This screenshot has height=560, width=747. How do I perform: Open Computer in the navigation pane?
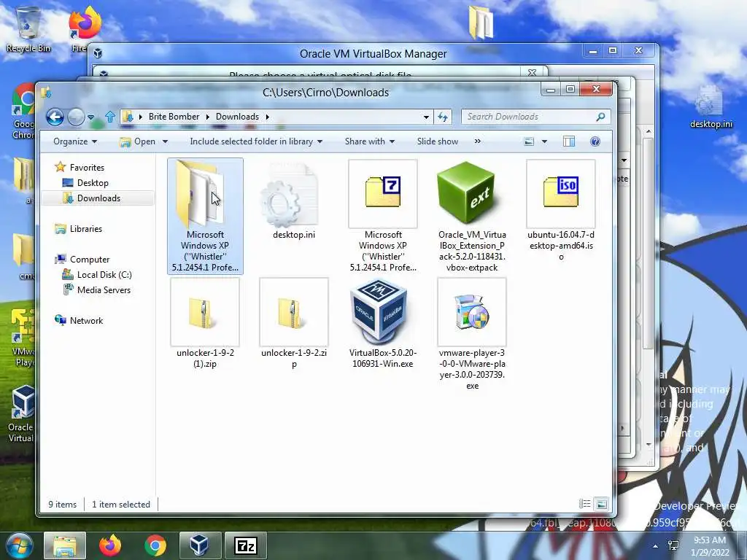point(90,260)
